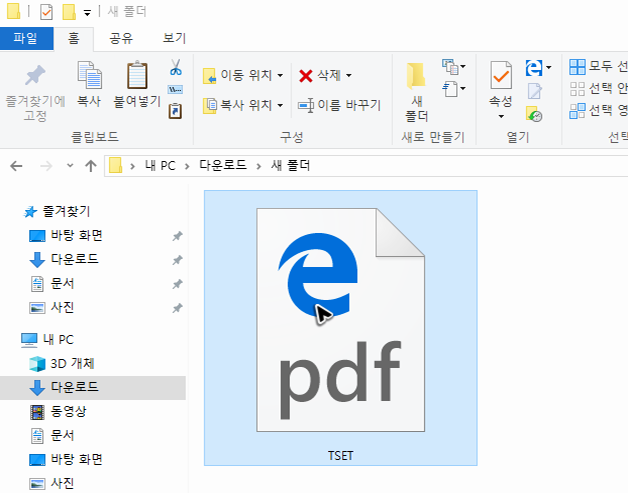Click the window folder icon in the title bar
628x493 pixels.
pyautogui.click(x=13, y=11)
